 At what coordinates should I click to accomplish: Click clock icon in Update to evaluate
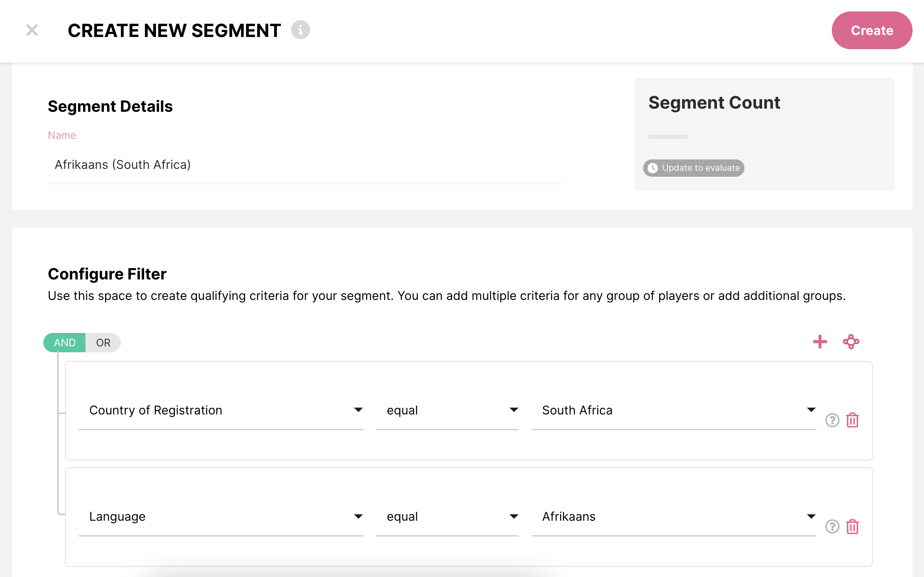(653, 168)
